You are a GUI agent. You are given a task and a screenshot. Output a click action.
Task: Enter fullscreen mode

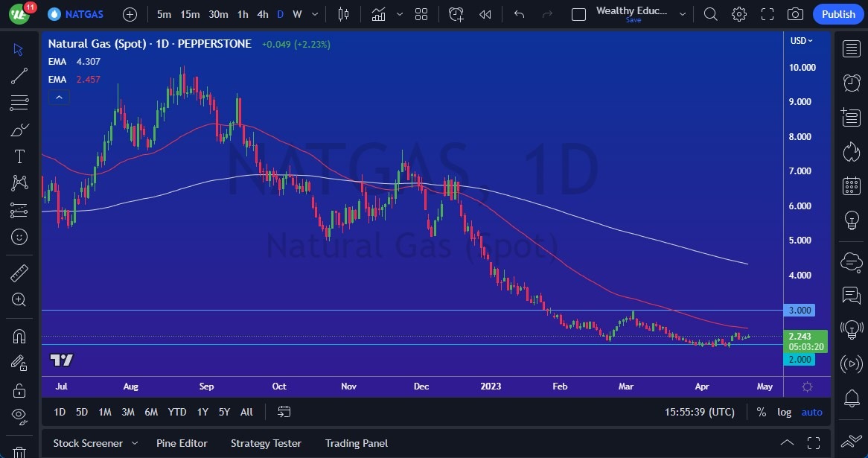[x=768, y=14]
